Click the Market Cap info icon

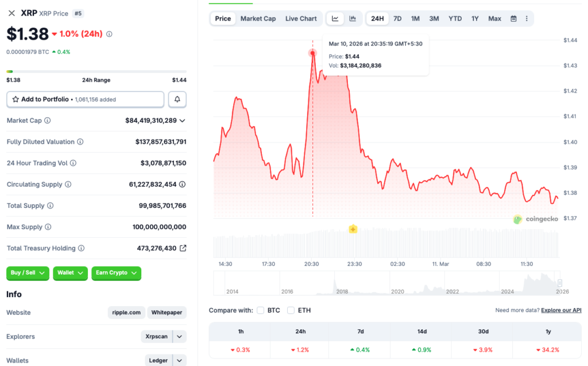(47, 121)
